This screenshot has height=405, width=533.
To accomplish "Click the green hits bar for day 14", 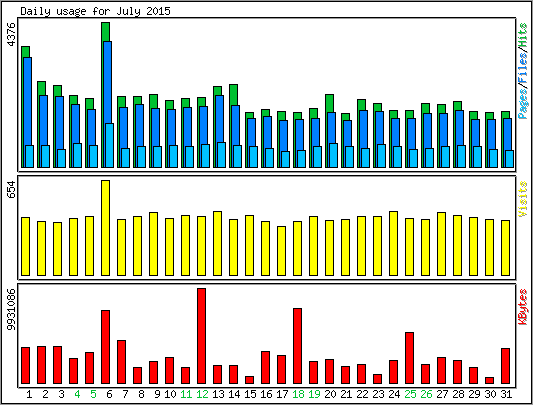I will (x=233, y=95).
